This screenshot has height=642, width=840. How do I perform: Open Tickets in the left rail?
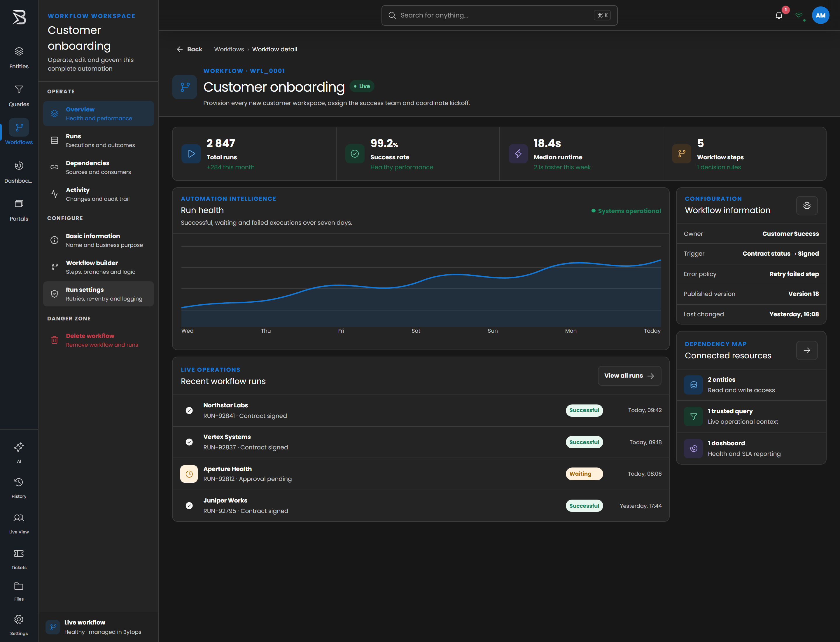19,559
